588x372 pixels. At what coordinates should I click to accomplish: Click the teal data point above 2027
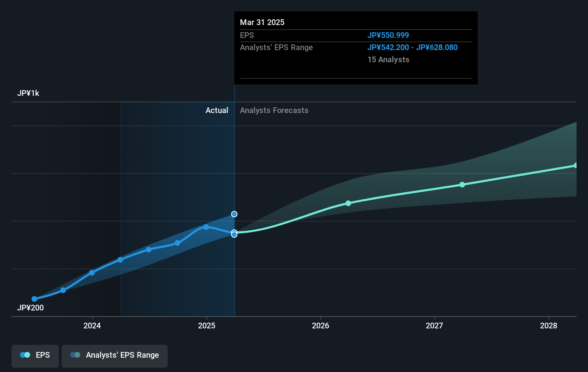pos(462,185)
